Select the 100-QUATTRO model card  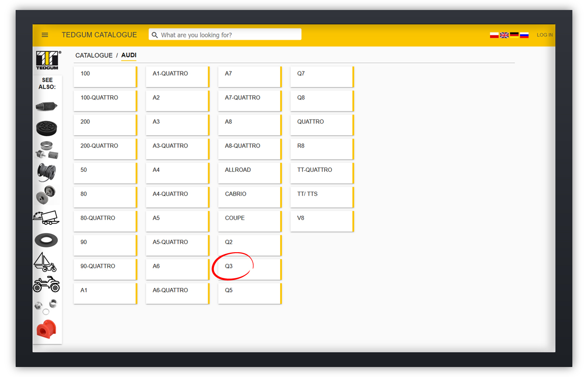pyautogui.click(x=105, y=101)
